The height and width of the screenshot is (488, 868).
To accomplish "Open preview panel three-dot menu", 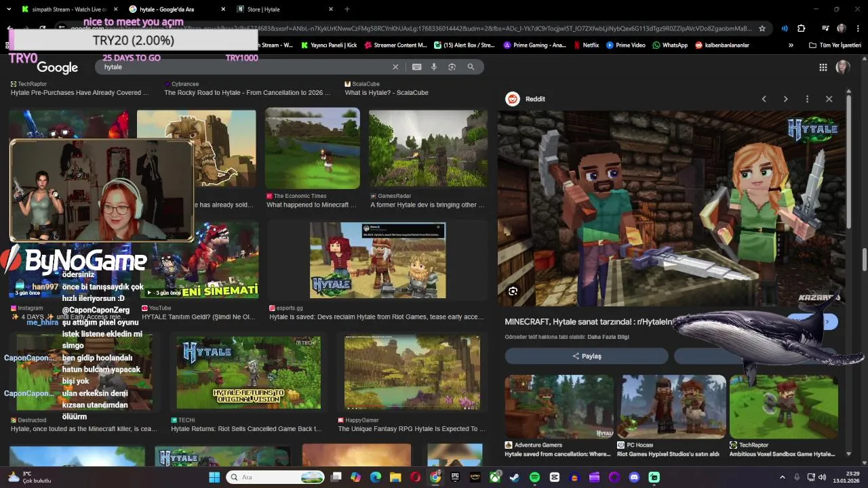I will (x=807, y=99).
